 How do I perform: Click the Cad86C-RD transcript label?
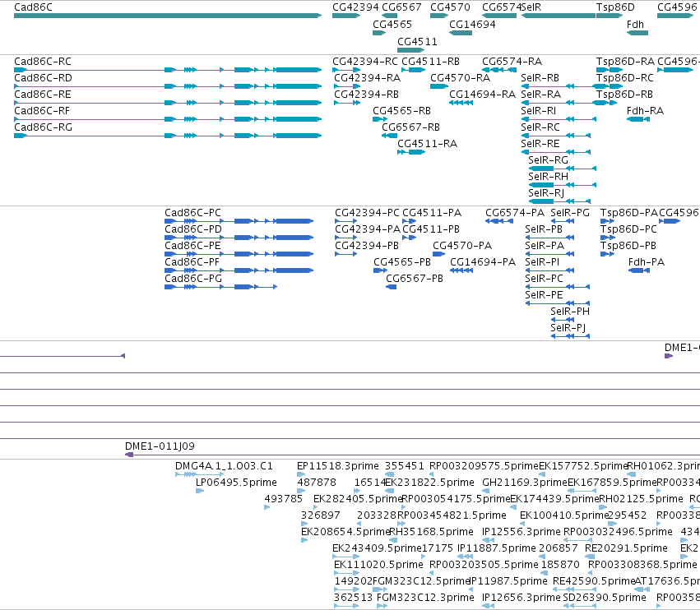(x=43, y=77)
